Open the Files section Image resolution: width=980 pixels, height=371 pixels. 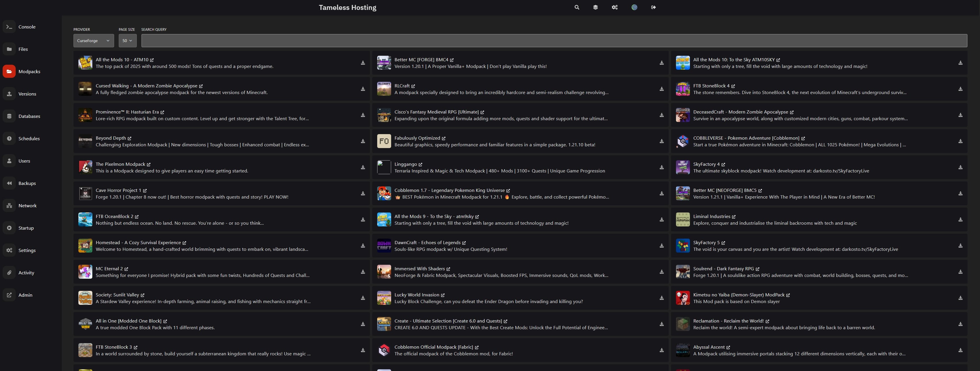(23, 49)
